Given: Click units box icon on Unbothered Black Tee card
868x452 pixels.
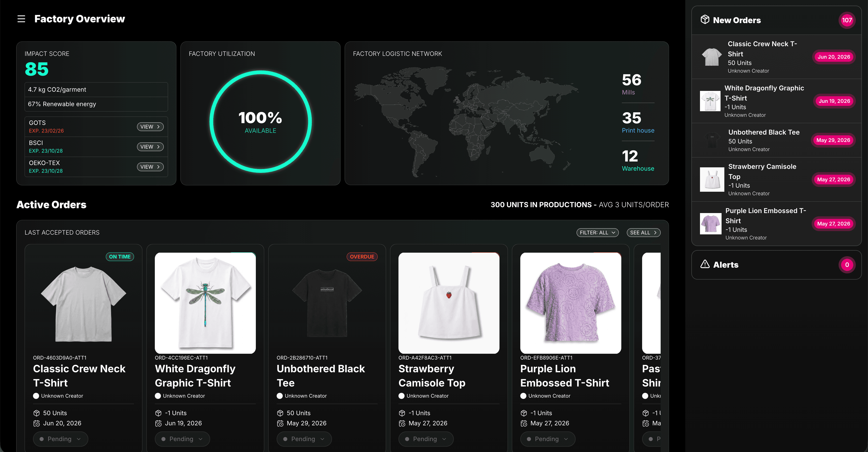Looking at the screenshot, I should [x=280, y=413].
